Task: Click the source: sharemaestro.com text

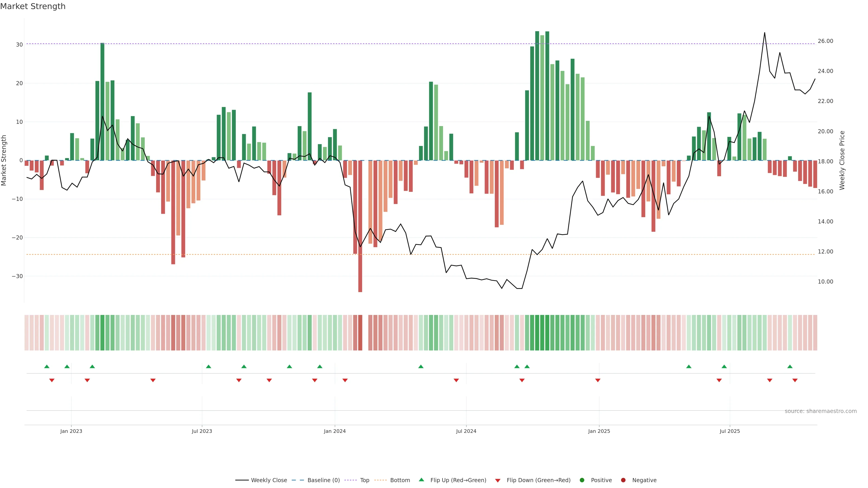Action: (x=821, y=411)
